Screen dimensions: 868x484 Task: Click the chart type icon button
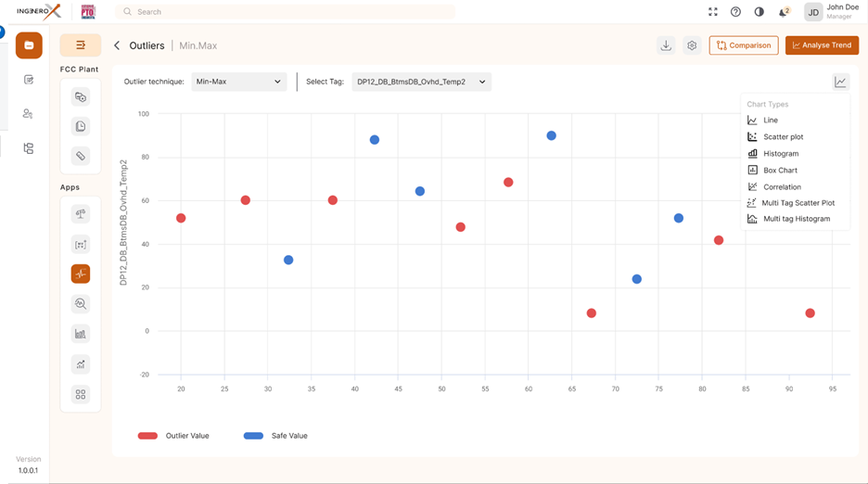click(x=840, y=82)
